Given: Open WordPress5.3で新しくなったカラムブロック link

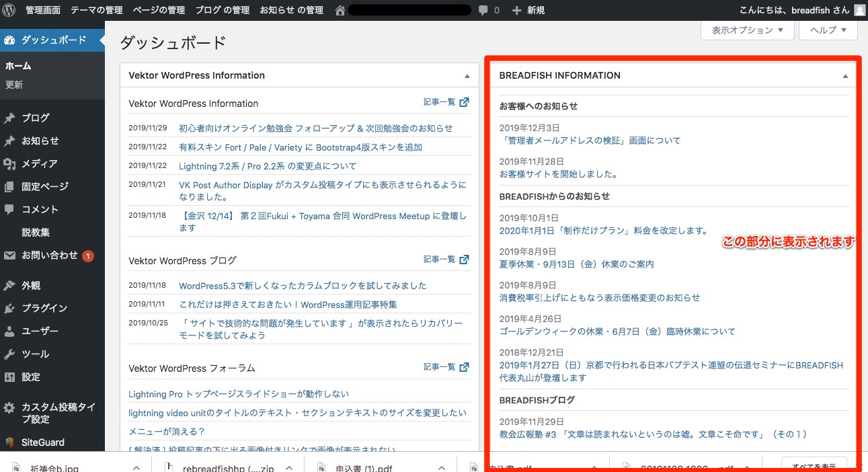Looking at the screenshot, I should 303,285.
